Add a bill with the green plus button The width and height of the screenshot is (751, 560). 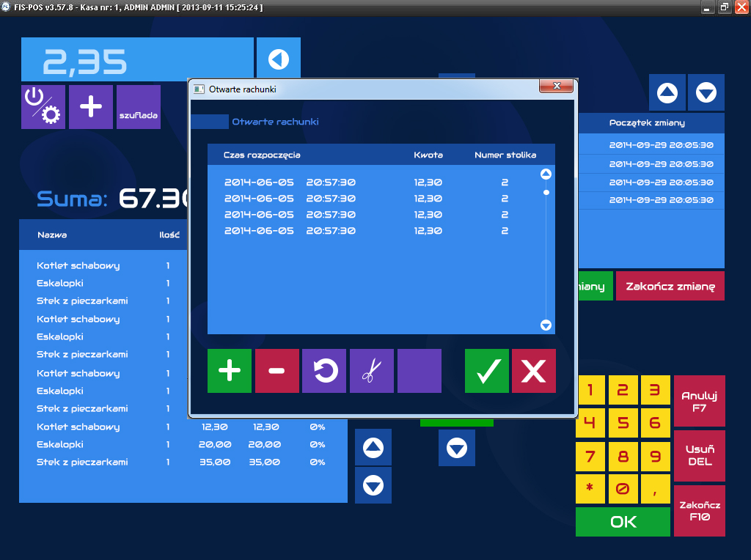pos(230,371)
